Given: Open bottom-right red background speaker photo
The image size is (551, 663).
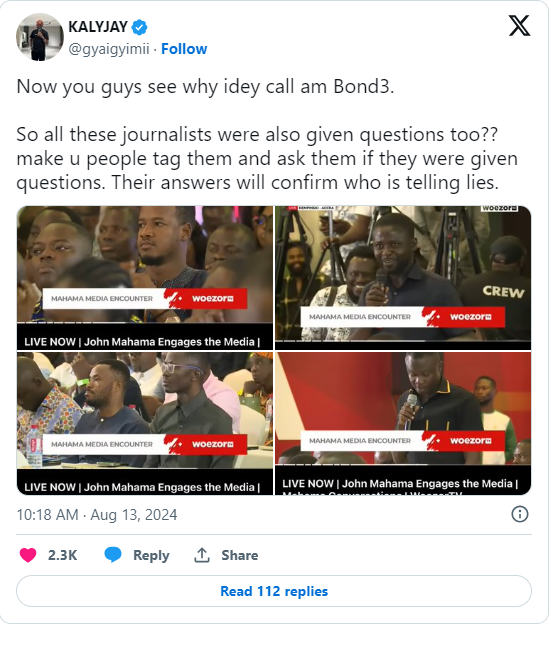Looking at the screenshot, I should [403, 423].
